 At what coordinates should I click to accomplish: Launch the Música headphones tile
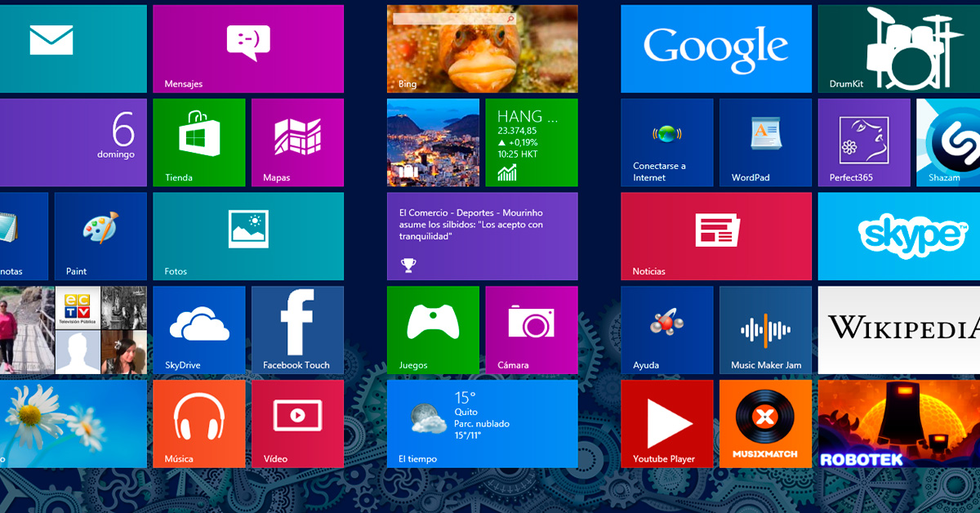coord(198,423)
